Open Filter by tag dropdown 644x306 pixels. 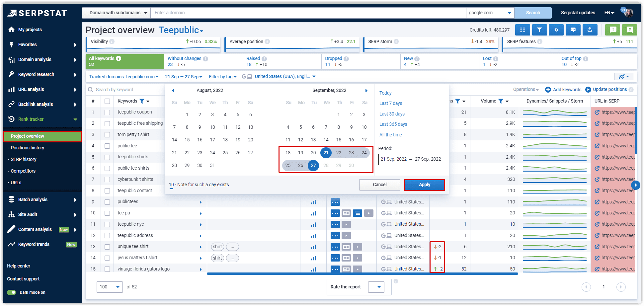pos(223,77)
